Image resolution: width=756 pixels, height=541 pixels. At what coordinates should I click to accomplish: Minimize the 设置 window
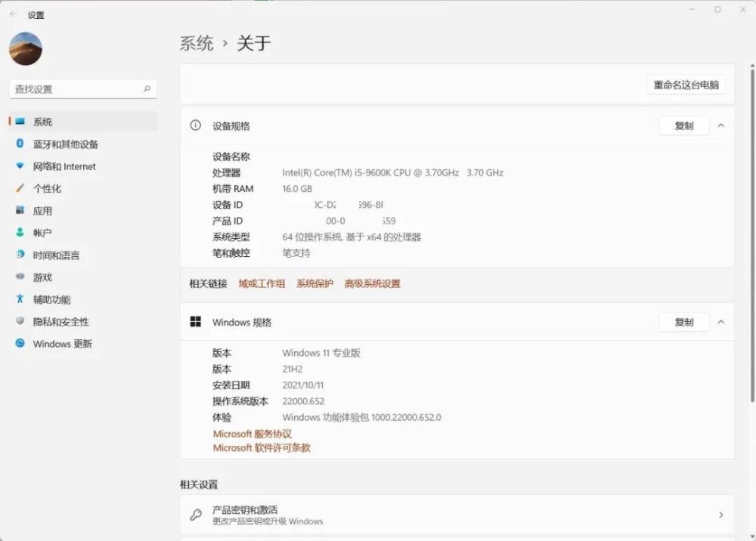tap(692, 10)
